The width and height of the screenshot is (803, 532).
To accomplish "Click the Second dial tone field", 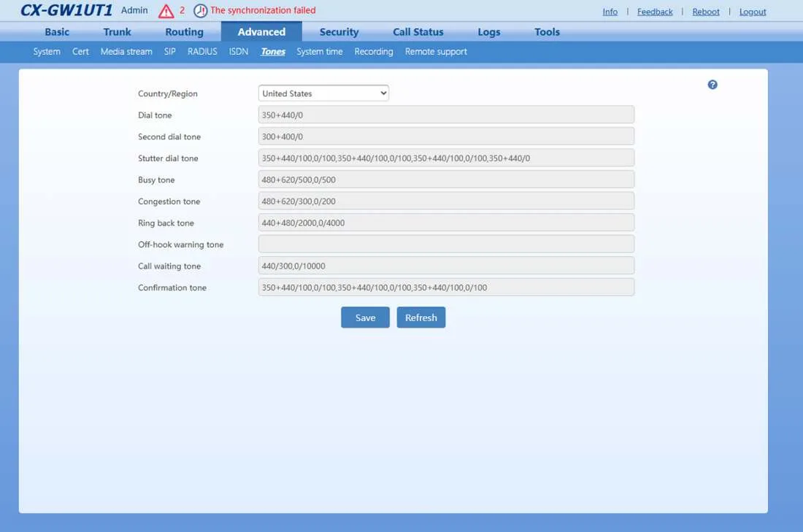I will point(446,136).
